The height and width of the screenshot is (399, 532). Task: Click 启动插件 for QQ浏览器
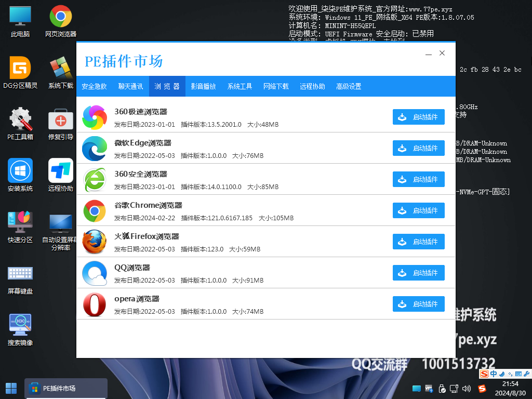[418, 273]
